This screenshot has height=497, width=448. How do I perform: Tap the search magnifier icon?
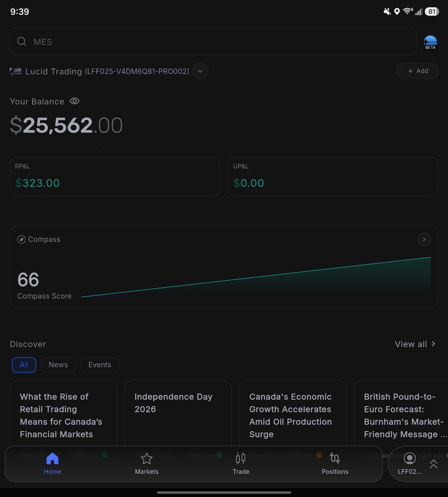[x=22, y=41]
